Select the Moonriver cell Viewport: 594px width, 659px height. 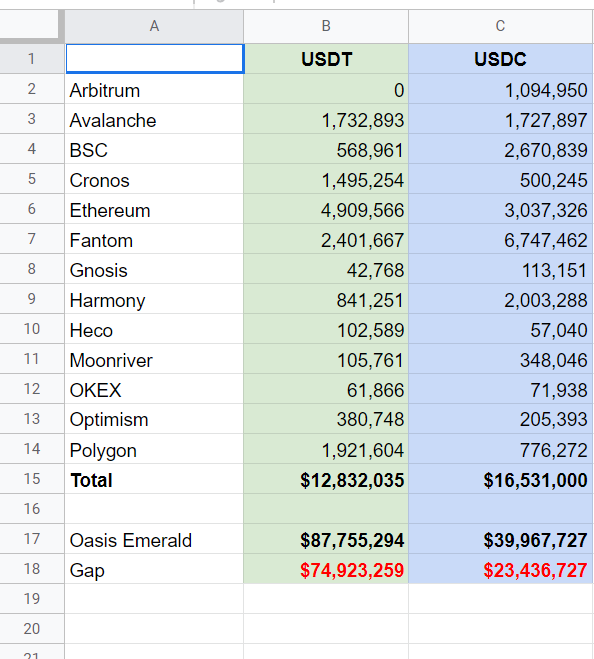154,359
